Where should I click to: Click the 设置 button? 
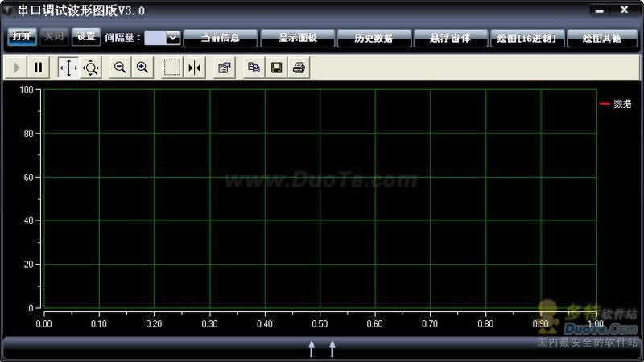(85, 37)
